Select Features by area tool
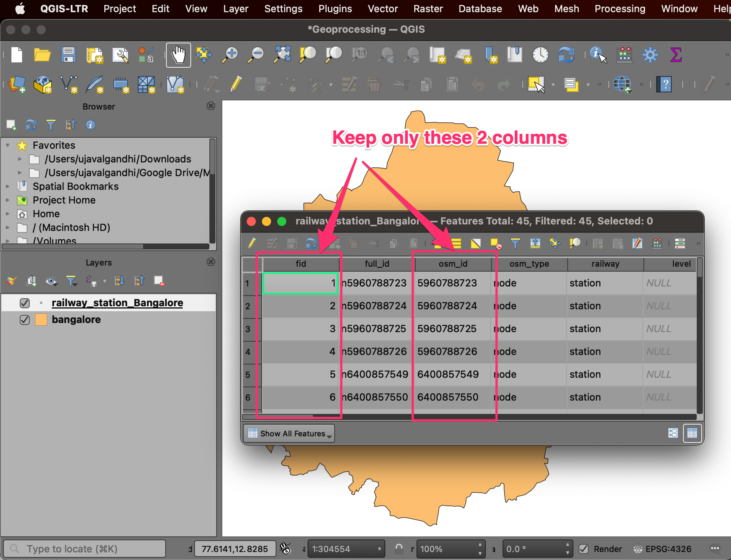 [x=536, y=84]
